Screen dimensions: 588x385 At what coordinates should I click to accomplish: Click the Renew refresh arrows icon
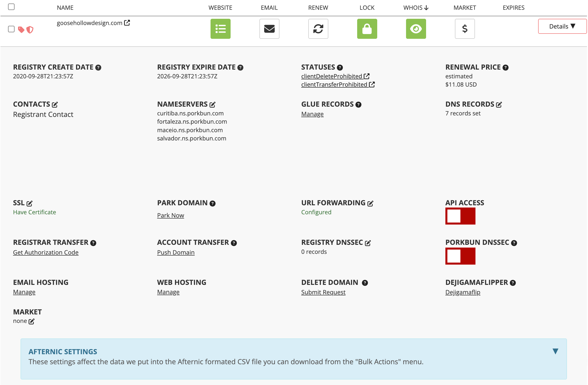pyautogui.click(x=318, y=29)
